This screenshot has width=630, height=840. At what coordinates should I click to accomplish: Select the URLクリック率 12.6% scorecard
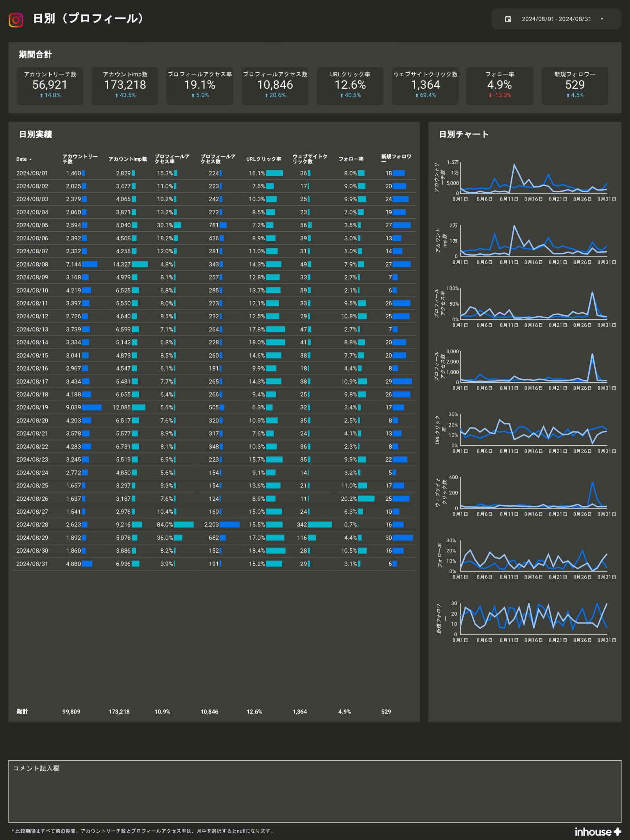click(350, 86)
